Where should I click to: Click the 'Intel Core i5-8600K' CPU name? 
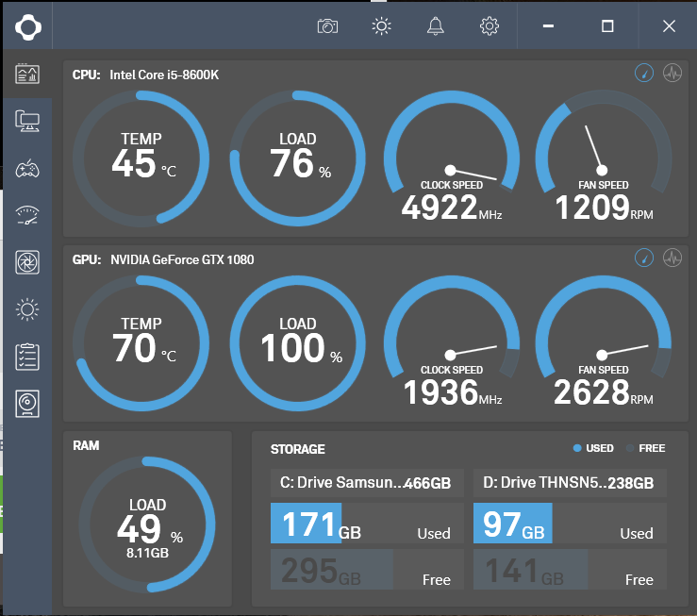[164, 75]
